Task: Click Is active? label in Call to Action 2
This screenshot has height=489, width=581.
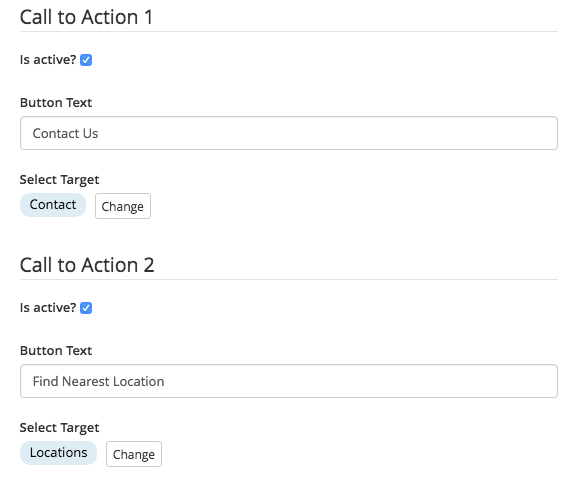Action: click(x=48, y=307)
